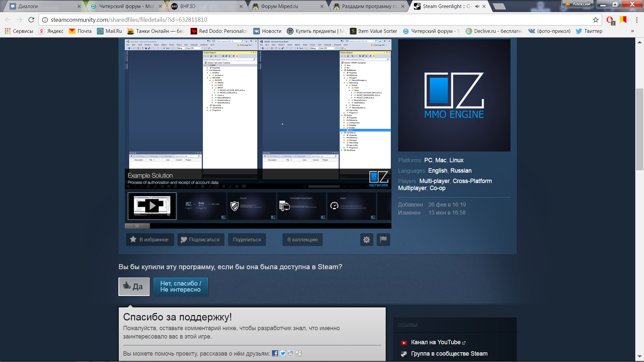Select the Speed gauge screenshot thumbnail
The height and width of the screenshot is (362, 644).
pos(352,206)
